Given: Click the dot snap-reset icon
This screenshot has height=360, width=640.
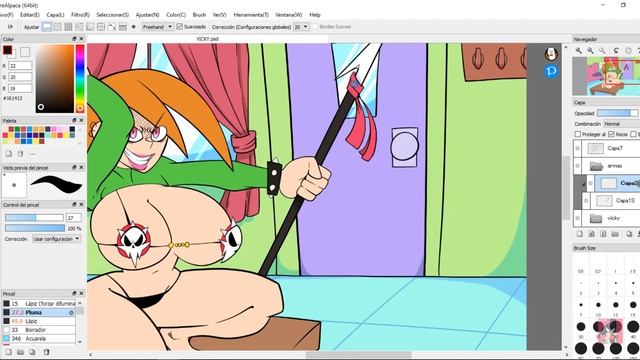Looking at the screenshot, I should pos(133,27).
